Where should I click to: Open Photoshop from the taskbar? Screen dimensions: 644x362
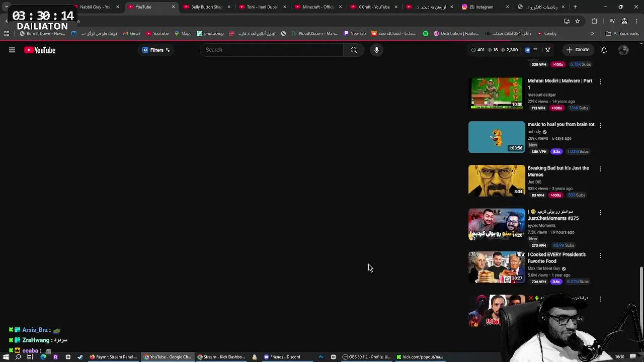pos(321,357)
